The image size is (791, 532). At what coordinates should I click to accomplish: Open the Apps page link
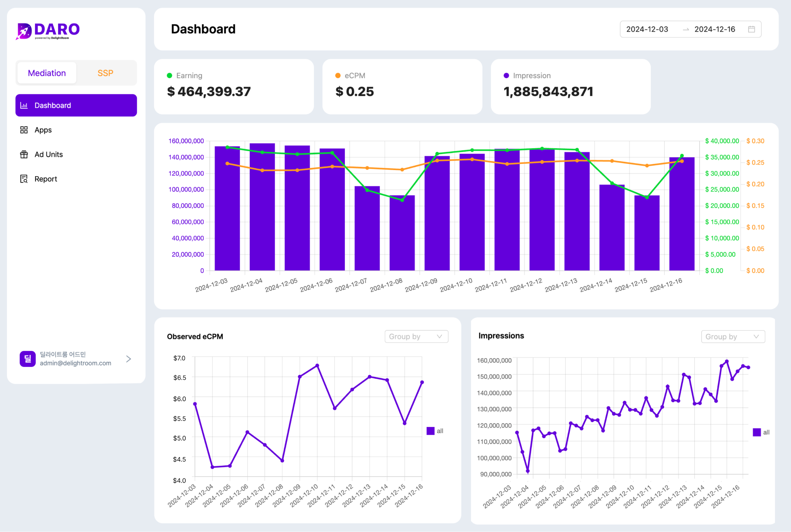pyautogui.click(x=43, y=130)
